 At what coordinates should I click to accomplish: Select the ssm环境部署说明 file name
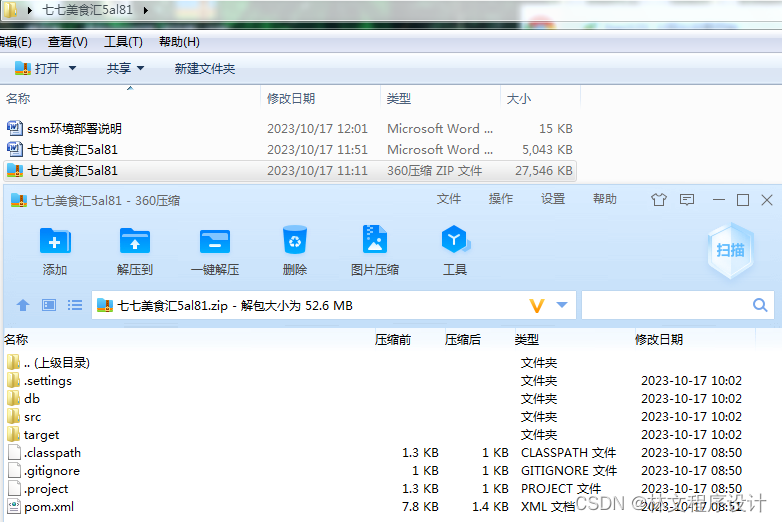(74, 129)
